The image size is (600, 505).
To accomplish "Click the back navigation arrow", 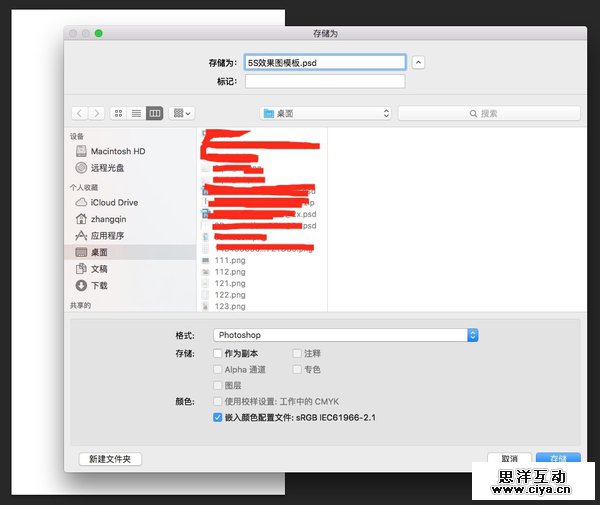I will coord(80,113).
